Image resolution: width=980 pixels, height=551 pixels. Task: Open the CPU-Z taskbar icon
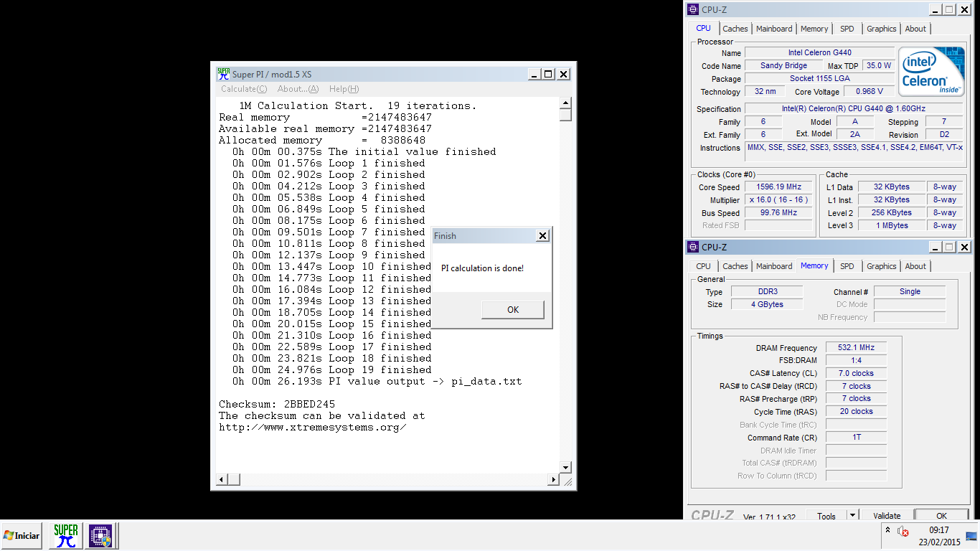point(100,536)
